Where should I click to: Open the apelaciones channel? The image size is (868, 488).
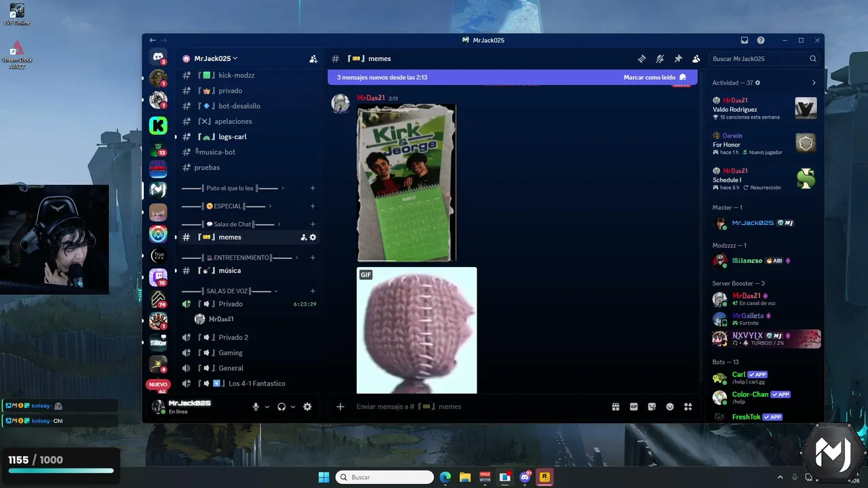[x=248, y=121]
